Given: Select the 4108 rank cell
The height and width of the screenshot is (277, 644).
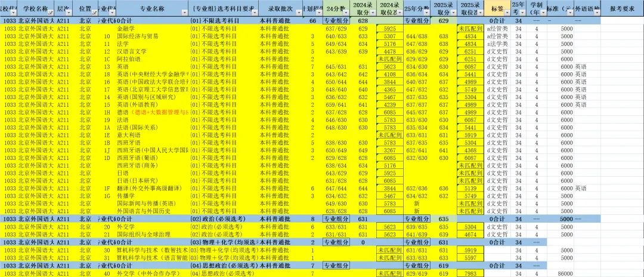Looking at the screenshot, I should tap(389, 75).
